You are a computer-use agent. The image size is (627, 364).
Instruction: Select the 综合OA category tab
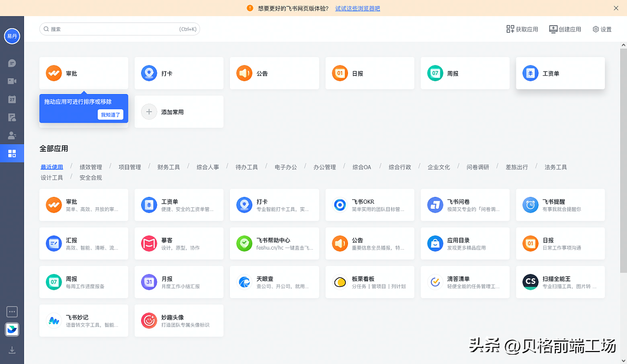coord(362,167)
